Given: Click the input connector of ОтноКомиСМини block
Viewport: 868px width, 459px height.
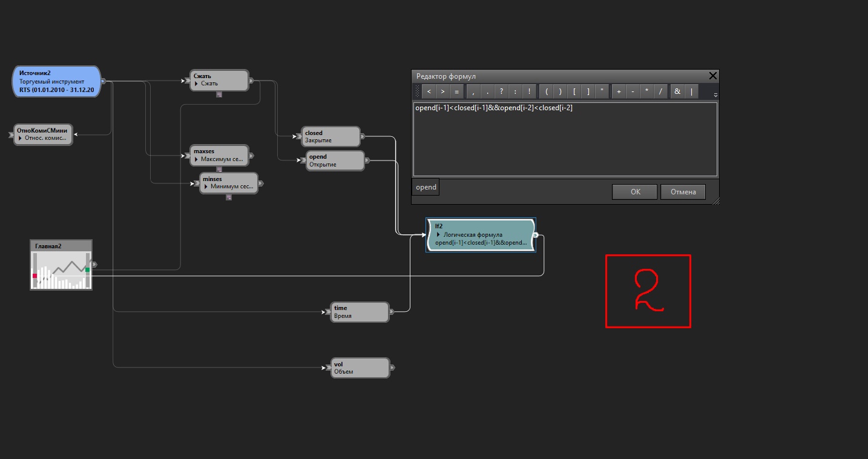Looking at the screenshot, I should click(12, 134).
